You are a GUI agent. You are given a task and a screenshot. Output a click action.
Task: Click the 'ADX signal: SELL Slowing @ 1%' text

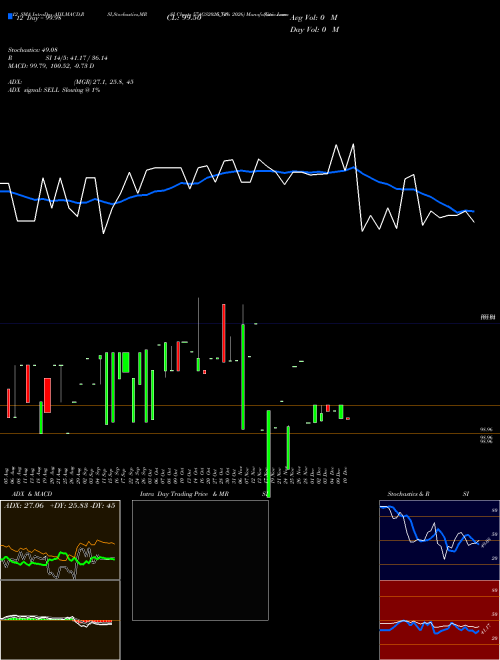(54, 90)
